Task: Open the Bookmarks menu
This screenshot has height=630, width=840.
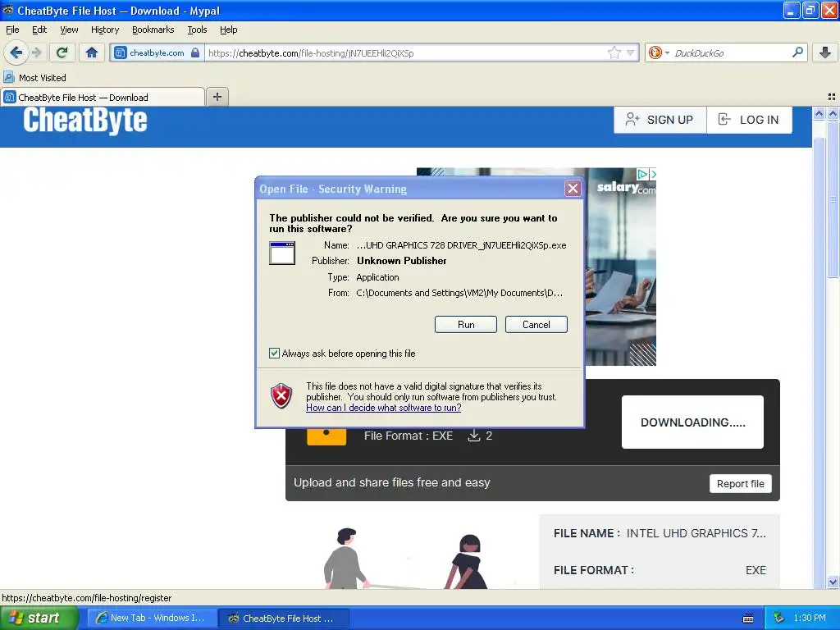Action: [x=153, y=30]
